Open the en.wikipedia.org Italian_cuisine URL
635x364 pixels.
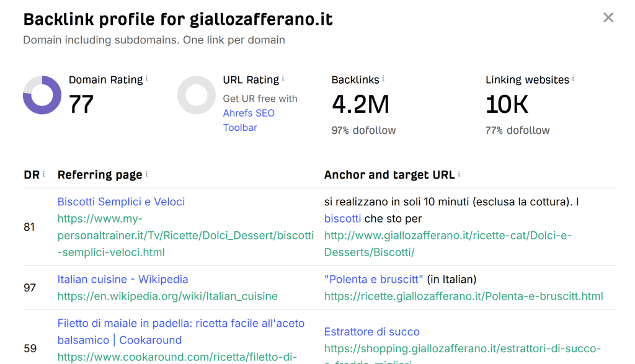pos(167,296)
